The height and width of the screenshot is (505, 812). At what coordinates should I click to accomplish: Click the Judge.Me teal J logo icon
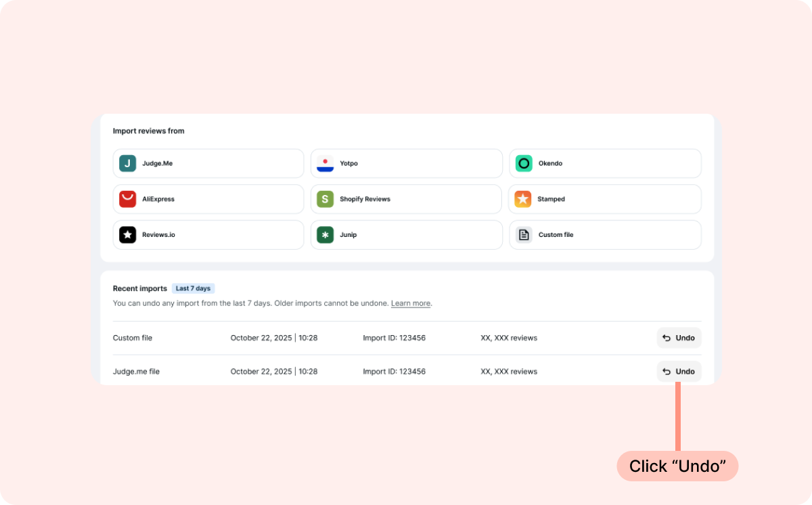click(127, 163)
